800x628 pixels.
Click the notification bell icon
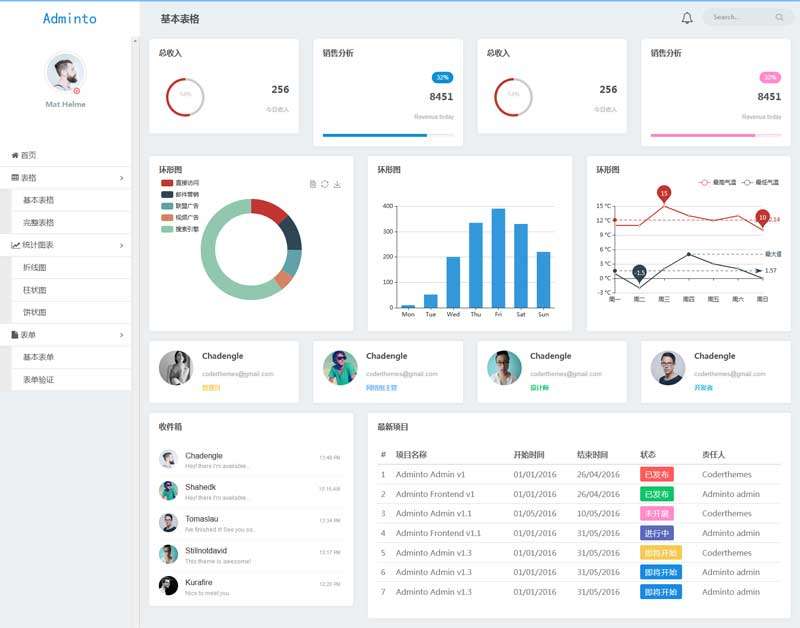(x=687, y=18)
